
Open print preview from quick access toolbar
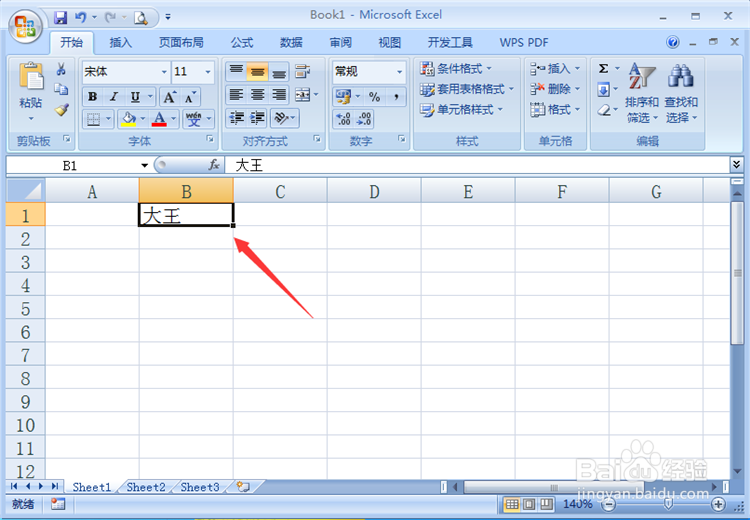141,18
